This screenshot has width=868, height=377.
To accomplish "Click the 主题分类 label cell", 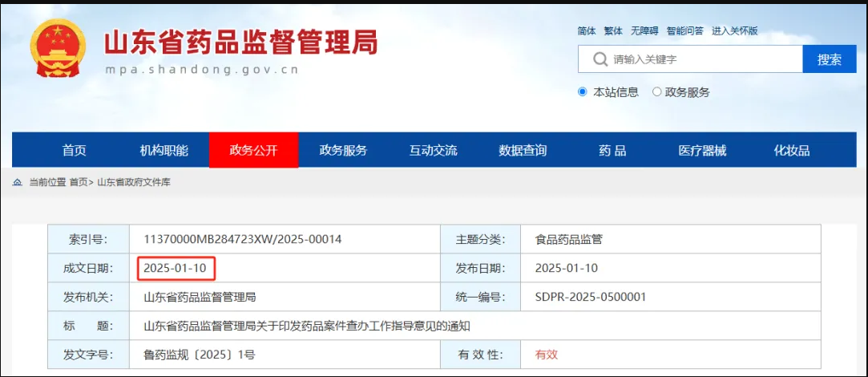I will 481,240.
